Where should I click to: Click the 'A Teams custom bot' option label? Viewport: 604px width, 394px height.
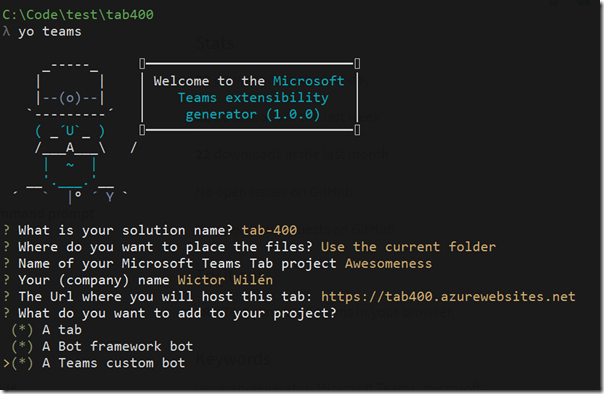(114, 363)
